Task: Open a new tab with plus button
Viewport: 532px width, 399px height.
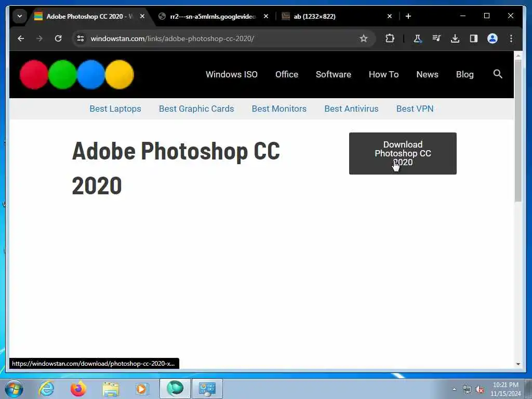Action: point(408,16)
